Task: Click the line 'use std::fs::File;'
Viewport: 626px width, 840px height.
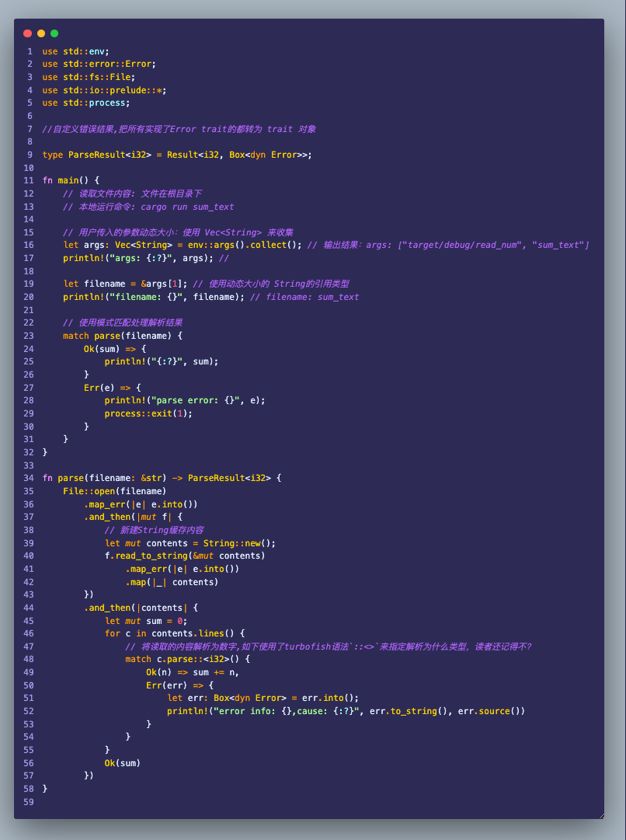Action: (x=89, y=77)
